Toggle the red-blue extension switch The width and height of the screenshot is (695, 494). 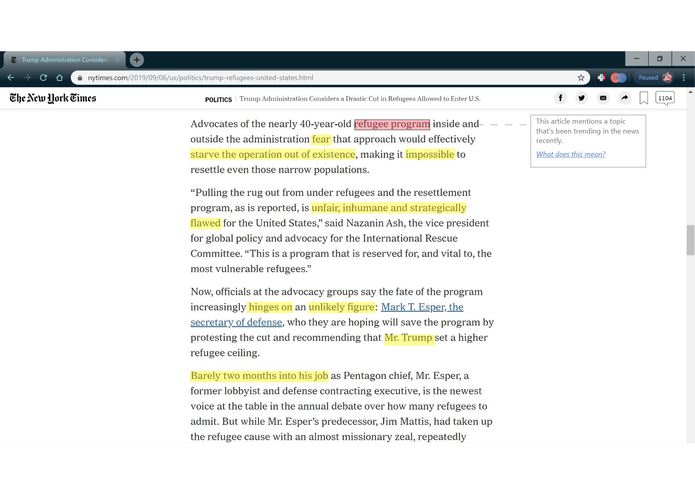point(618,78)
